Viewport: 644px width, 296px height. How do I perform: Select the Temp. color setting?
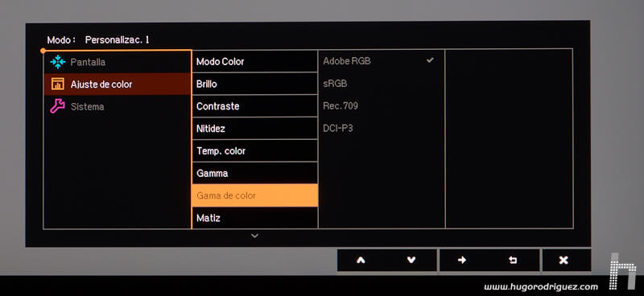click(x=254, y=150)
